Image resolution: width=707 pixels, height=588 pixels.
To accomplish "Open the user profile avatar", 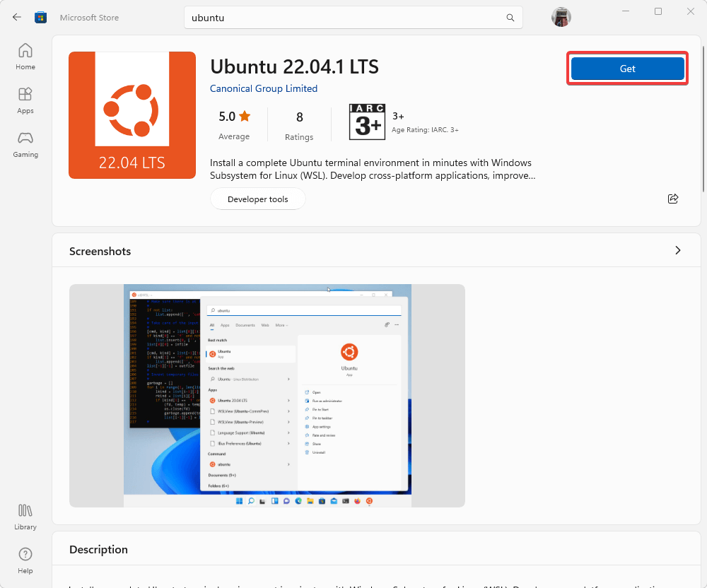I will [x=561, y=17].
